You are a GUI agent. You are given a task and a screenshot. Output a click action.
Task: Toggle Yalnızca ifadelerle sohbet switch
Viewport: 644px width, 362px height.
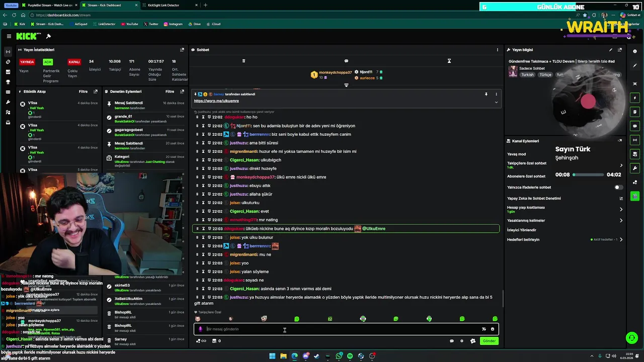coord(619,187)
